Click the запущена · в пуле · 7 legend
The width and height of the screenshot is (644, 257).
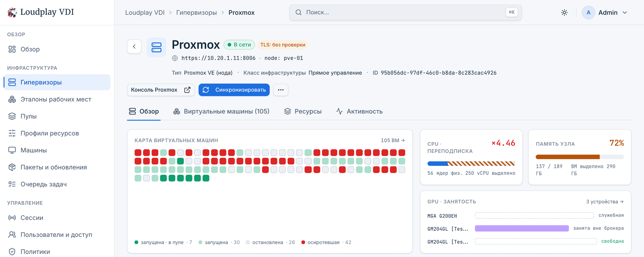click(163, 243)
